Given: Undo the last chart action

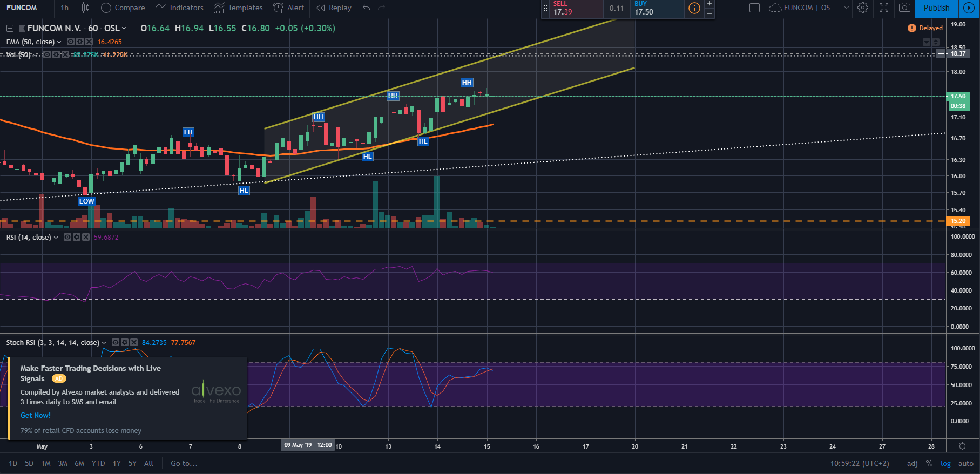Looking at the screenshot, I should tap(367, 8).
